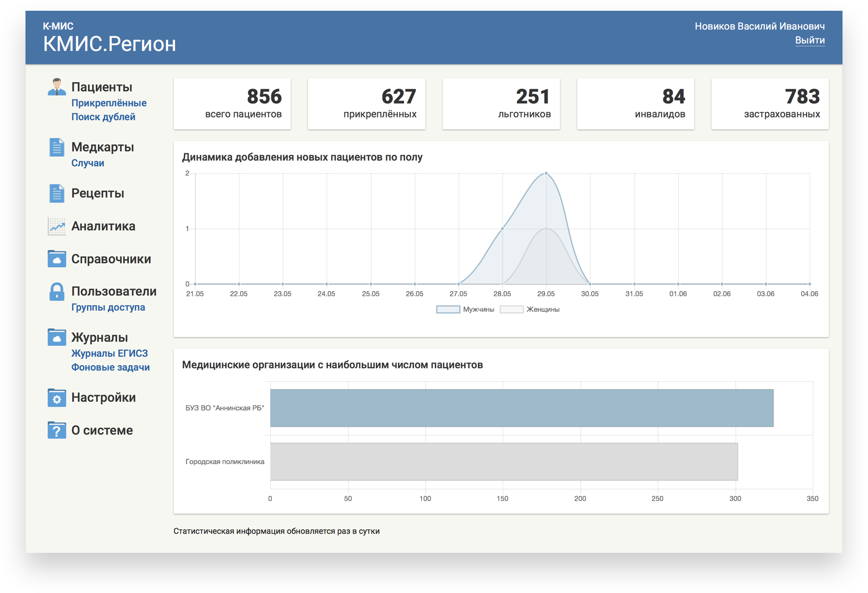Open the Пользователи menu section

[114, 291]
